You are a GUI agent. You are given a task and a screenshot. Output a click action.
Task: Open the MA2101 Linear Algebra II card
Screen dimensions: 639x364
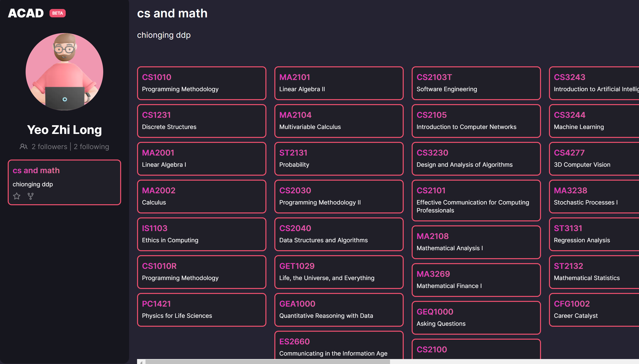pos(339,83)
